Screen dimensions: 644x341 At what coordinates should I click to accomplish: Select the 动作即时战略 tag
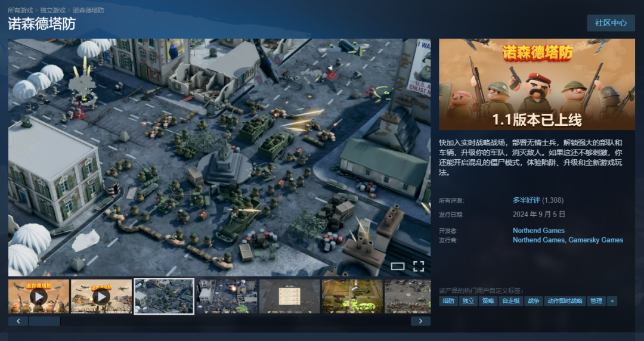[565, 300]
